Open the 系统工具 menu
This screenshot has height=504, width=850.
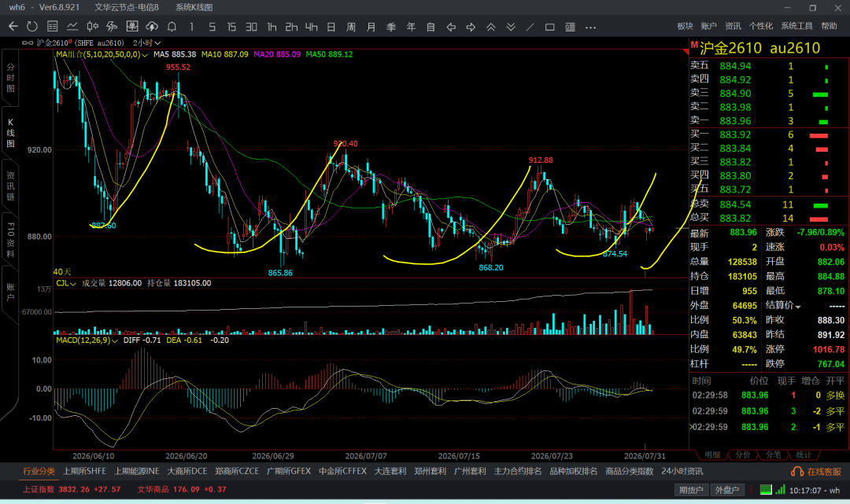(796, 26)
